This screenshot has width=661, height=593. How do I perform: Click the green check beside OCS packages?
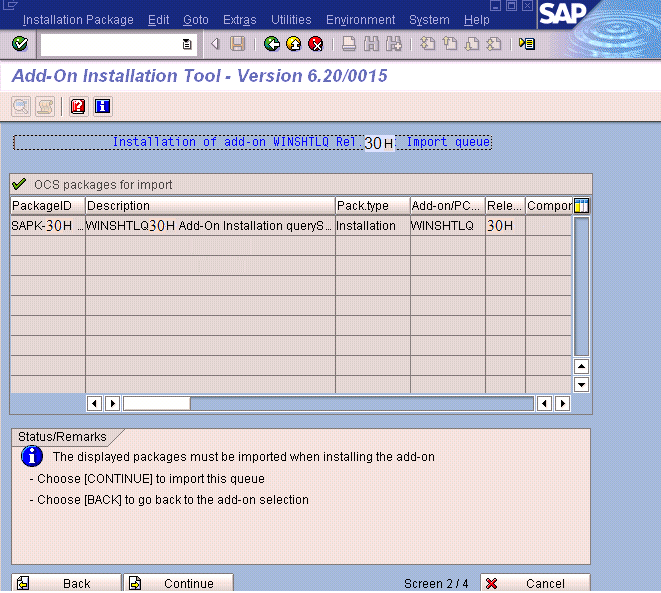[x=19, y=184]
